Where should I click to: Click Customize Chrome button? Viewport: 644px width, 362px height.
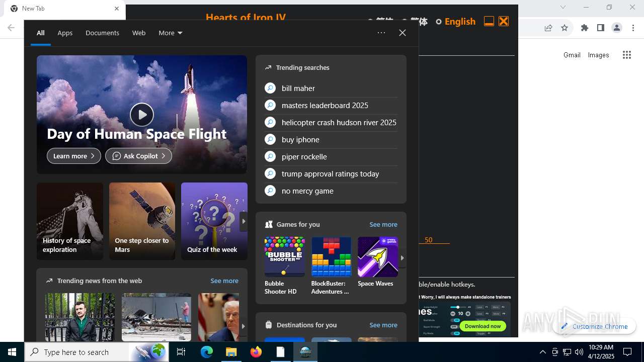[595, 326]
